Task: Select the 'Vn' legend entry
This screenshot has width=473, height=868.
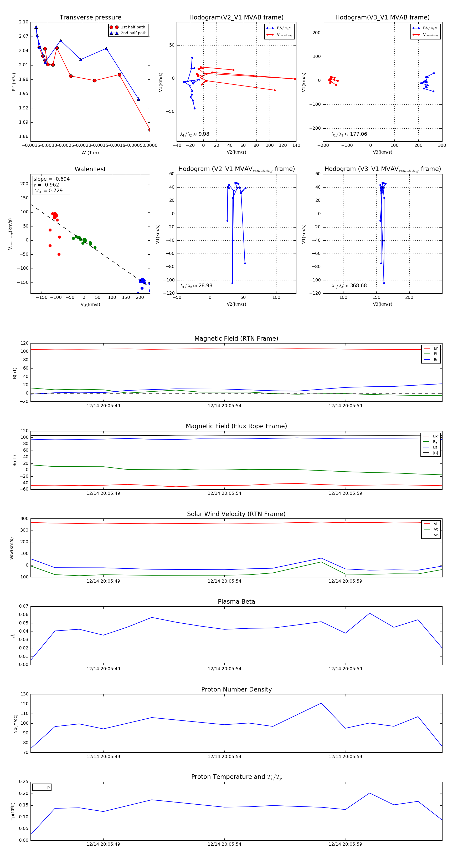Action: [x=431, y=535]
